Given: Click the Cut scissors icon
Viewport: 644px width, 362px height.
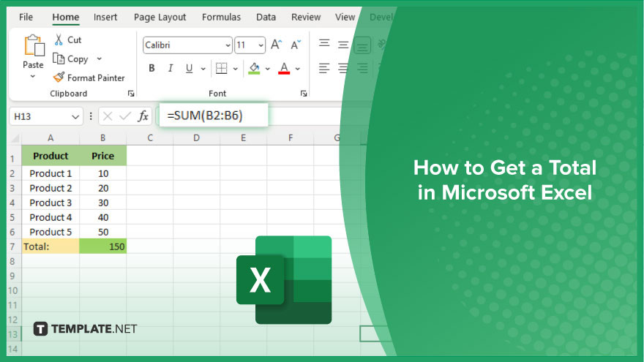Looking at the screenshot, I should pos(59,39).
